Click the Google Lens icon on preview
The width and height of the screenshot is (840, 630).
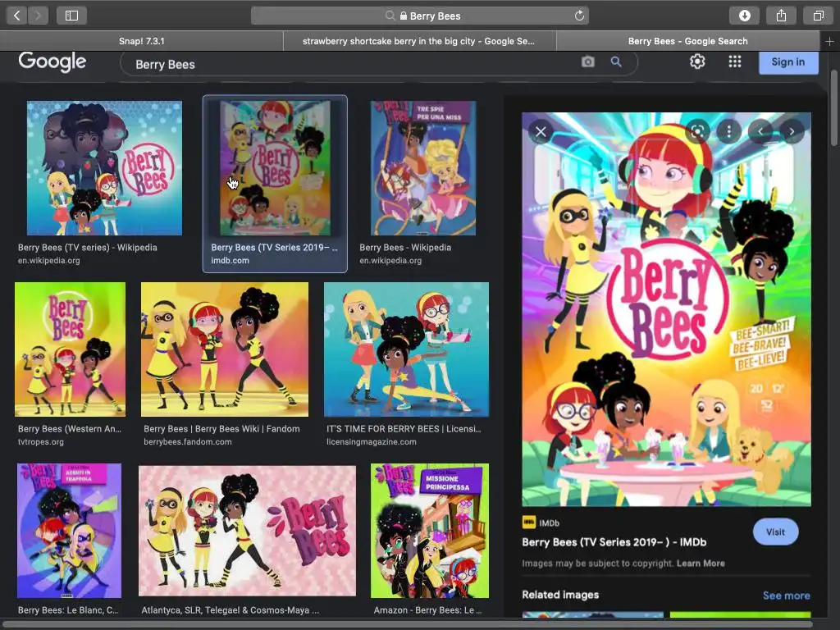(697, 131)
